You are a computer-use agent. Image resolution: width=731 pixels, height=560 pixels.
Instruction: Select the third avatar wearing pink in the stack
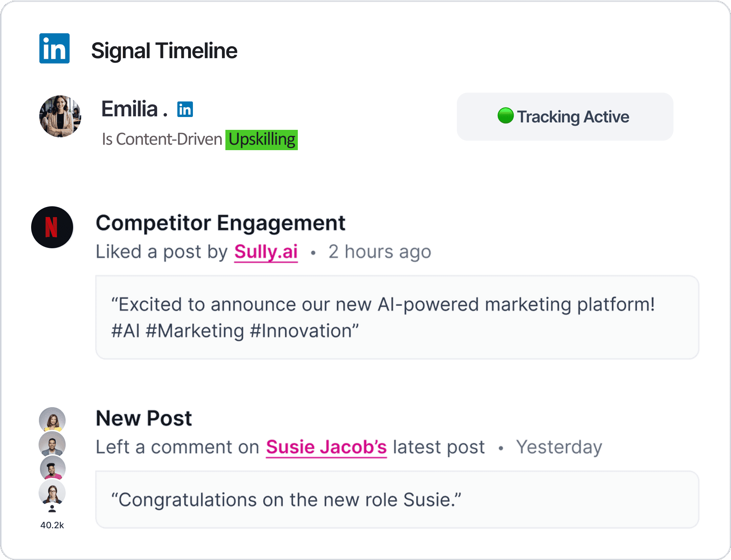click(x=52, y=468)
